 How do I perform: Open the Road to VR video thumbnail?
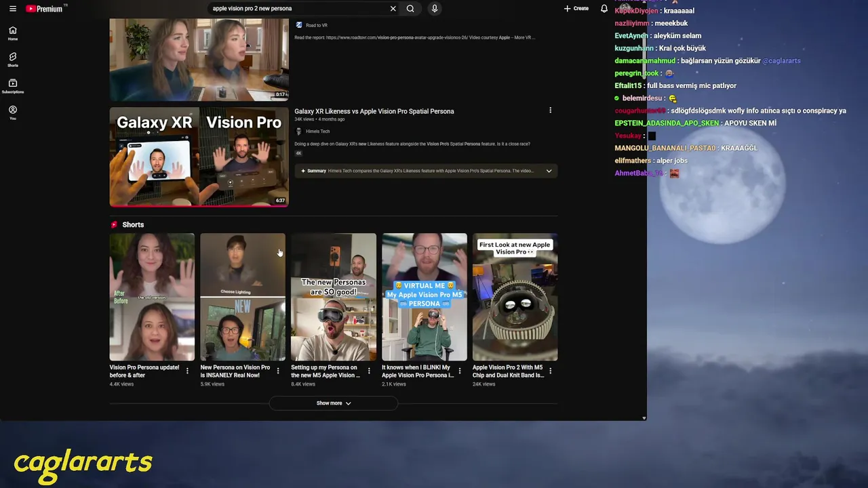tap(199, 60)
